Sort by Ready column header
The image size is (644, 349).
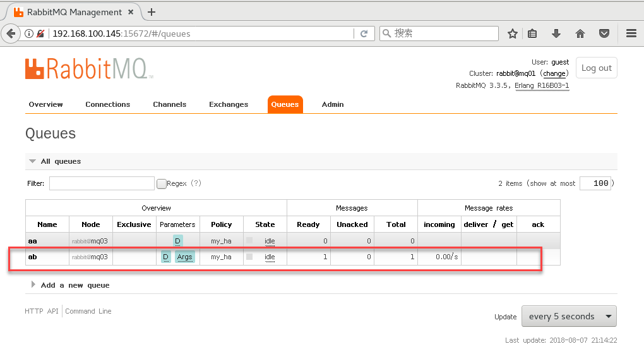point(308,224)
